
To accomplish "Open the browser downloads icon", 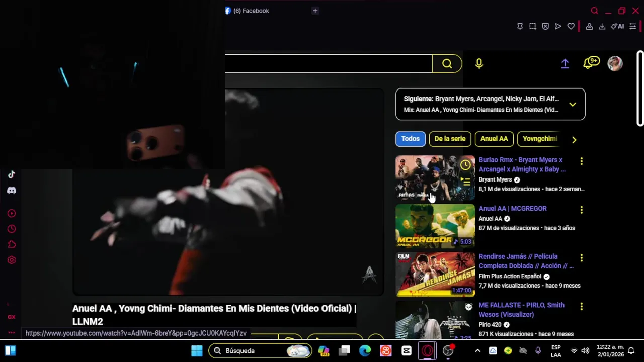I will coord(602,26).
